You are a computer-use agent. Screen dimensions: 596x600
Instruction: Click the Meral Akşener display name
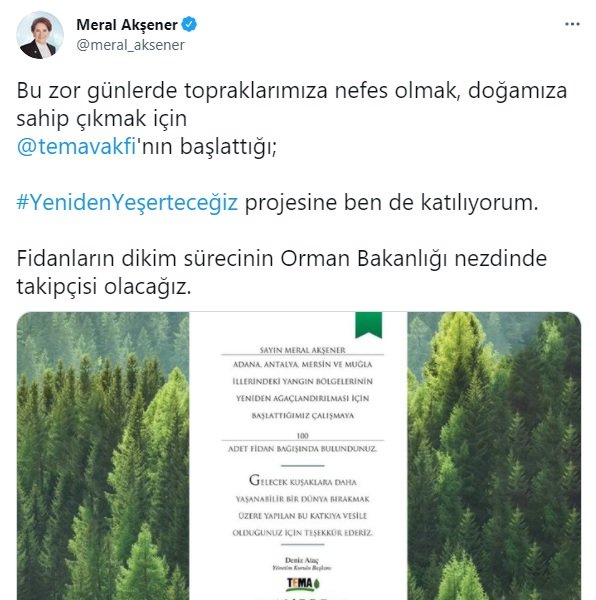[x=127, y=25]
